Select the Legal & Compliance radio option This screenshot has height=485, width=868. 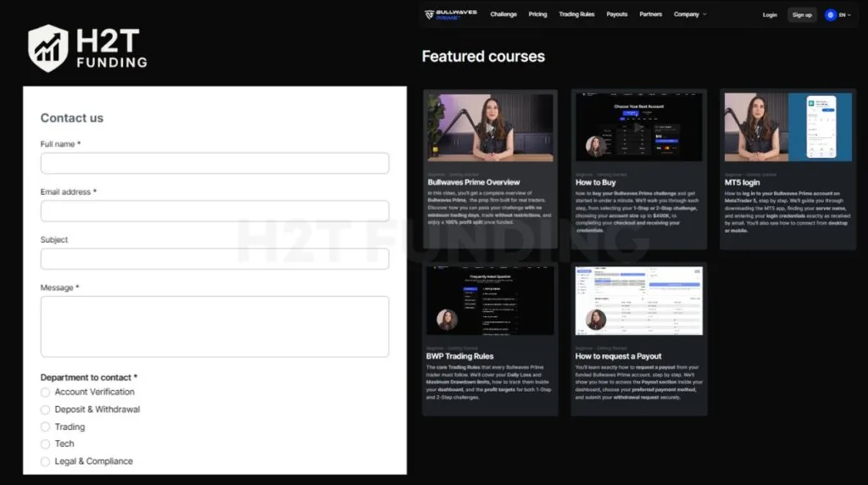click(x=46, y=461)
